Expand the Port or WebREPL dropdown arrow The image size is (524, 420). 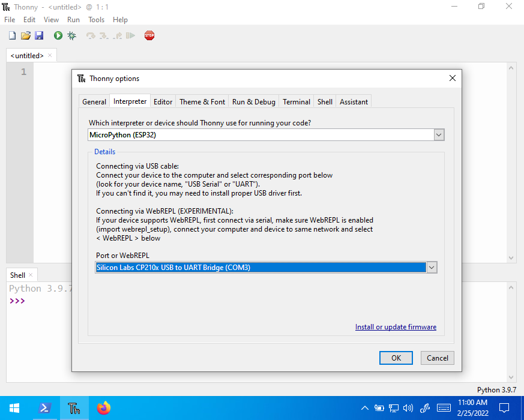pyautogui.click(x=432, y=268)
